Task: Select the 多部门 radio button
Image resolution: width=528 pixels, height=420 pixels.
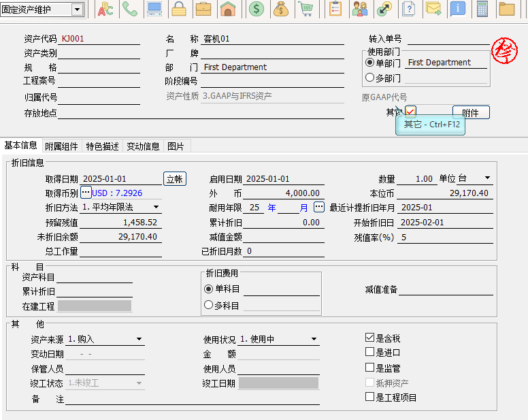Action: [x=370, y=78]
